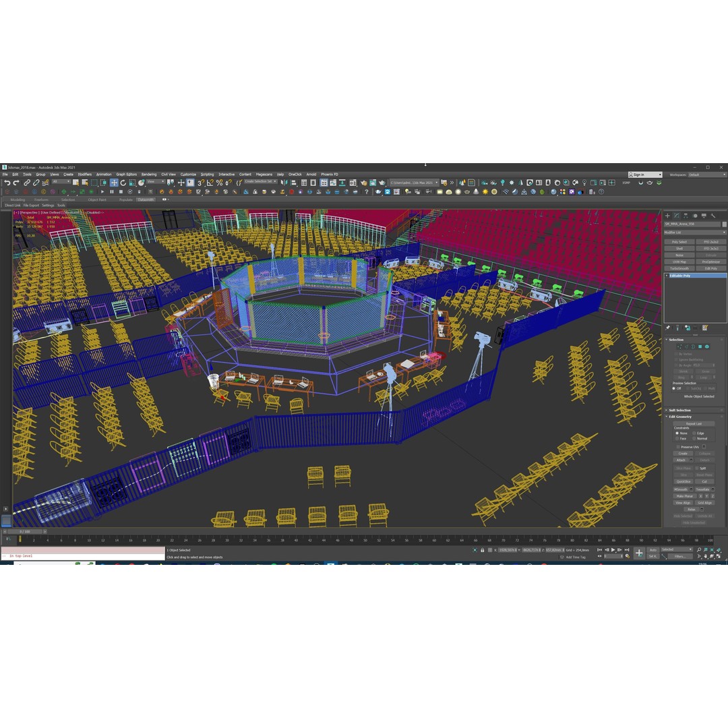
Task: Open the Utilities wrench tab
Action: [x=713, y=216]
